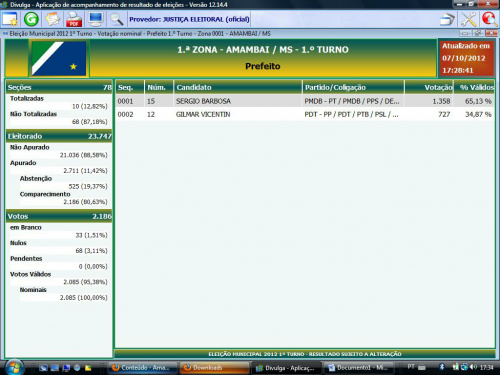Click the 1.358 vote count cell
This screenshot has height=375, width=500.
coord(441,101)
